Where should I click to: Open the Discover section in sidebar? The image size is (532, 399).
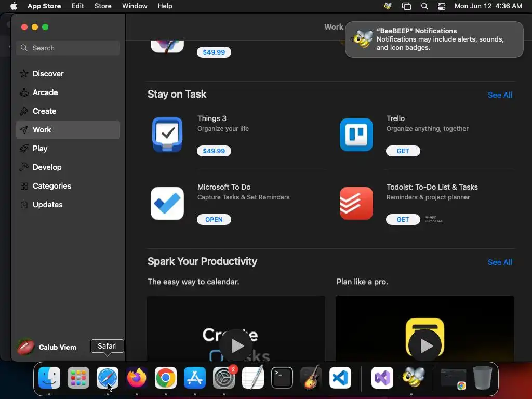[68, 74]
